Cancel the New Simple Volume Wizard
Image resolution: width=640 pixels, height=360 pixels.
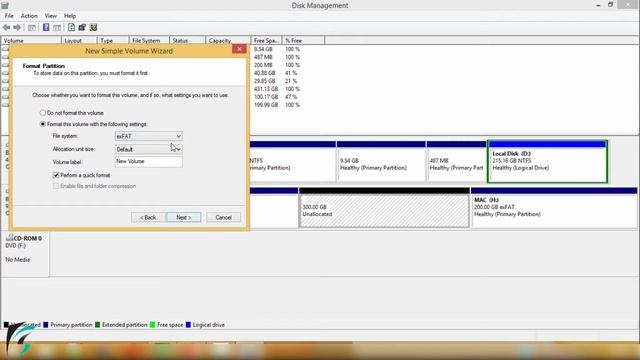[223, 218]
